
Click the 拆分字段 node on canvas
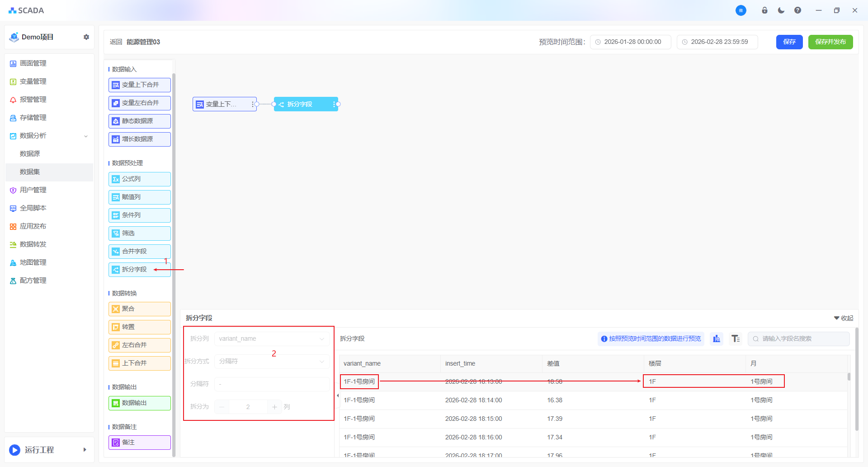point(305,104)
